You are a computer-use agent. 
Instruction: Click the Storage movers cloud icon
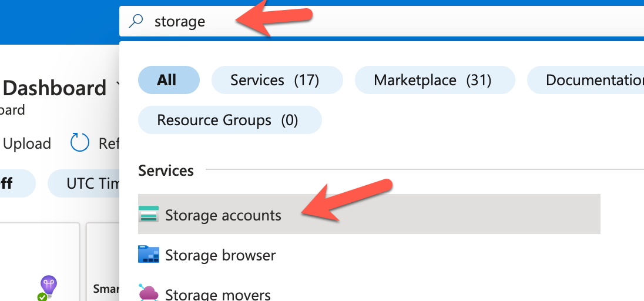pyautogui.click(x=148, y=292)
